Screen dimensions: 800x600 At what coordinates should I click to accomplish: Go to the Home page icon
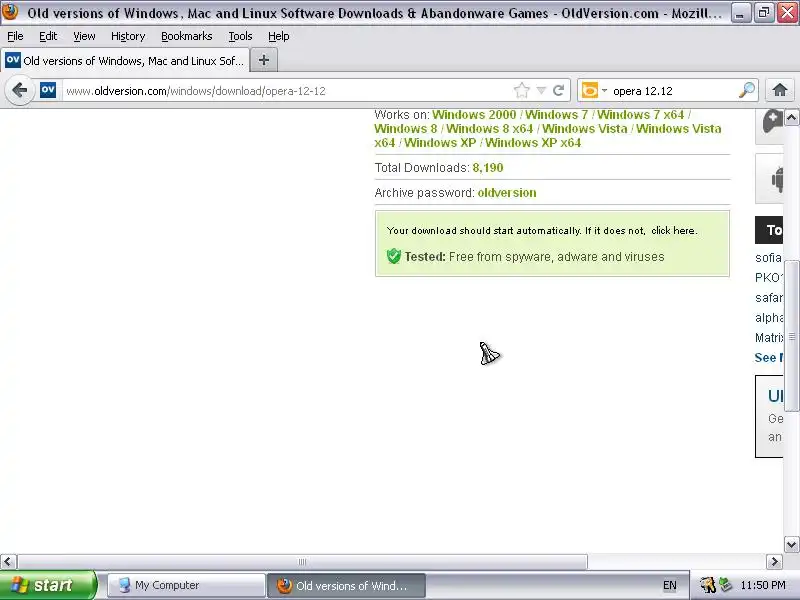780,90
